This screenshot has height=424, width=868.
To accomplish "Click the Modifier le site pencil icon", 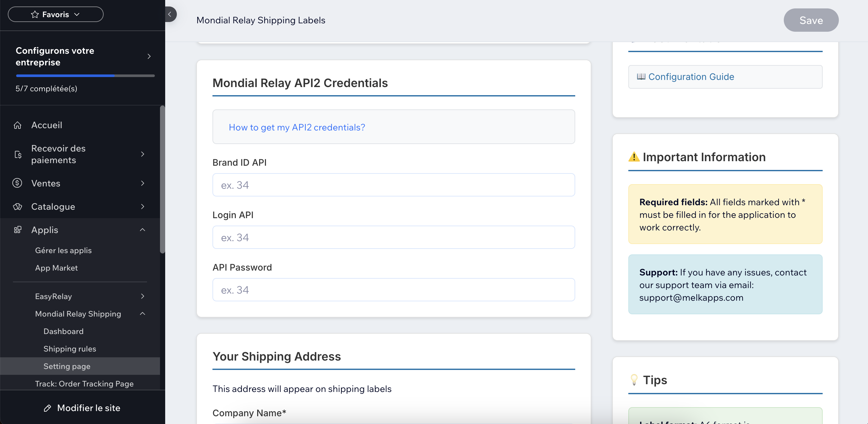I will 48,408.
